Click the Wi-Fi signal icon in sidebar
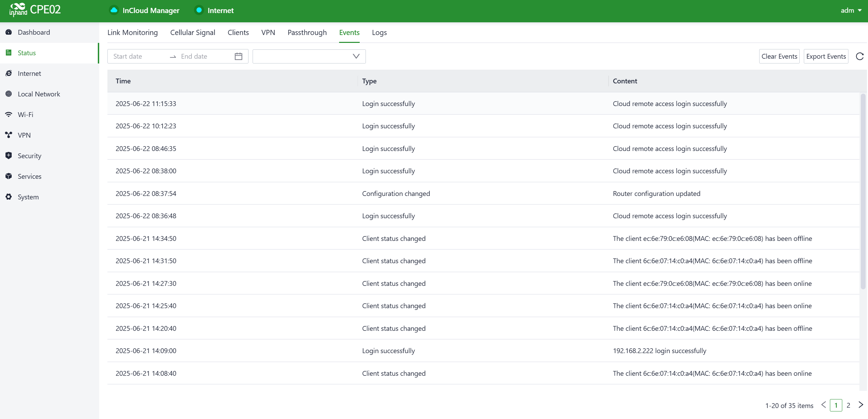This screenshot has height=419, width=868. (x=9, y=115)
